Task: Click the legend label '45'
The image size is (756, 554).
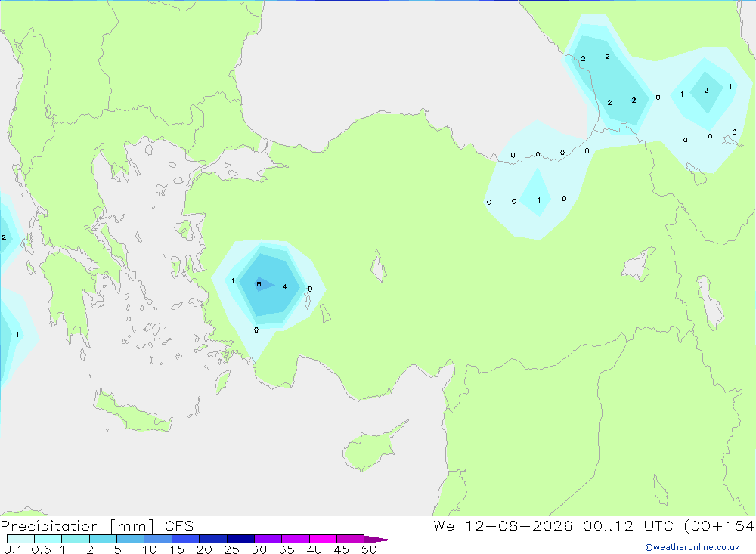Action: coord(342,549)
